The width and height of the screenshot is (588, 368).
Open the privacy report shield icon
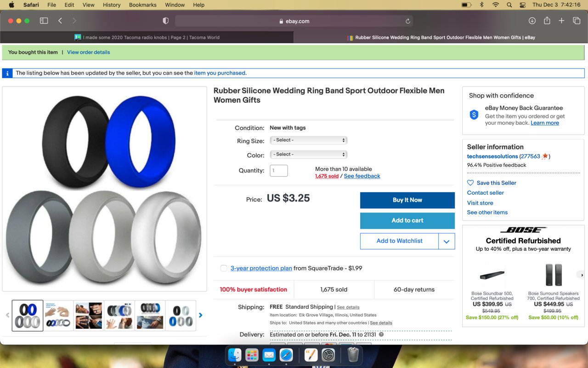pos(166,21)
